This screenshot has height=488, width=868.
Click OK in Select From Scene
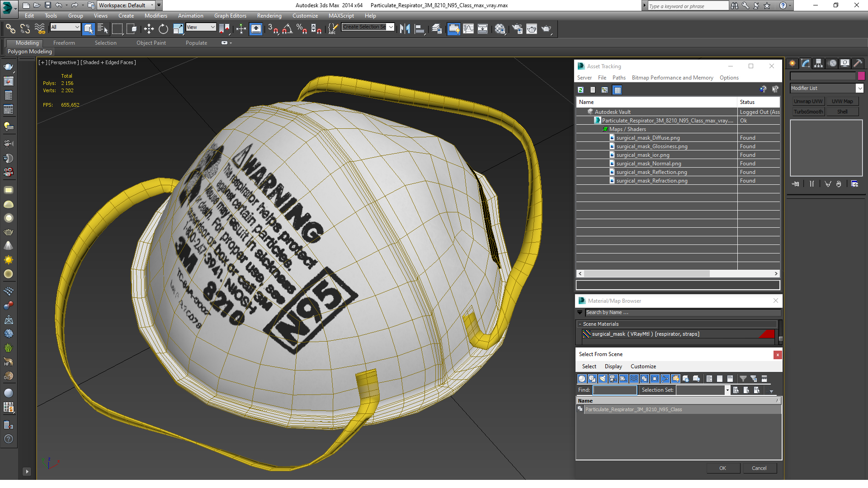click(x=723, y=468)
